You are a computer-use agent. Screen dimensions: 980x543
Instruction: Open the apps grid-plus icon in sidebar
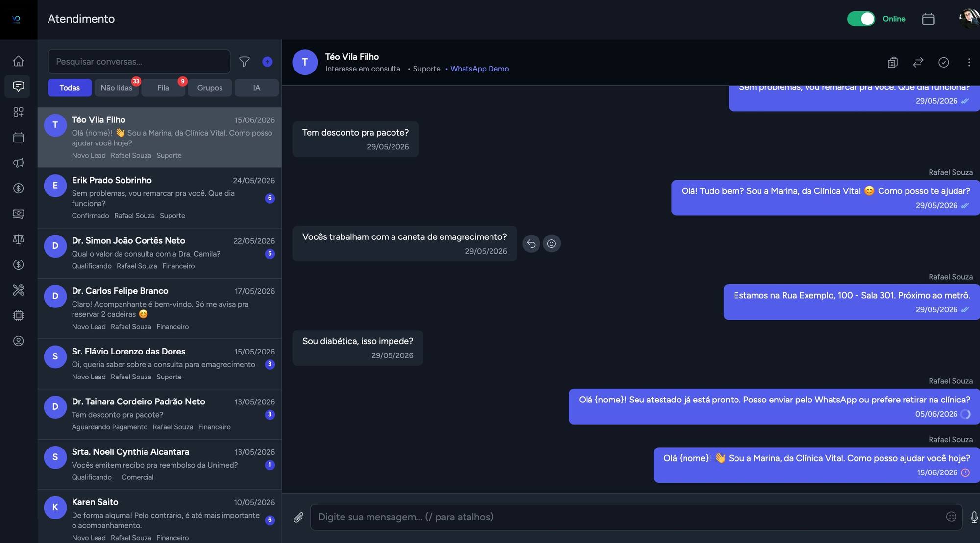18,112
